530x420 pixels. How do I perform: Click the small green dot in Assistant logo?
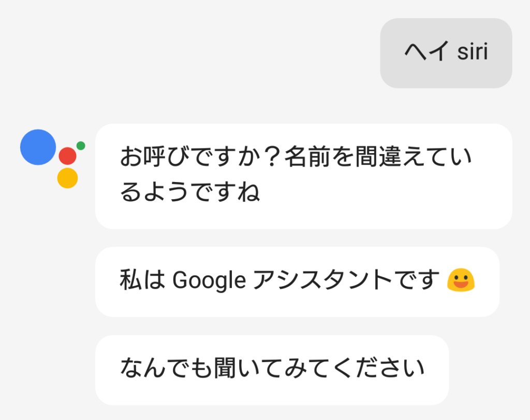tap(81, 145)
